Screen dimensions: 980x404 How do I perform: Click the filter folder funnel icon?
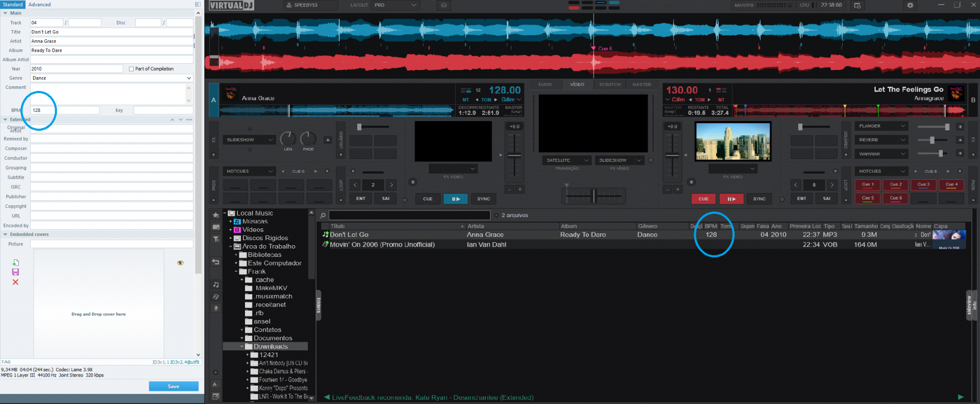point(216,239)
